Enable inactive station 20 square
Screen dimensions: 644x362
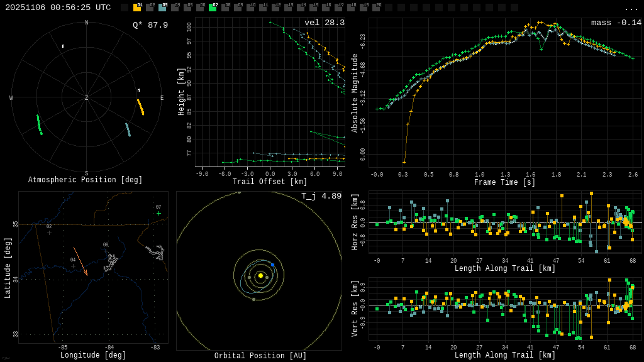click(376, 8)
